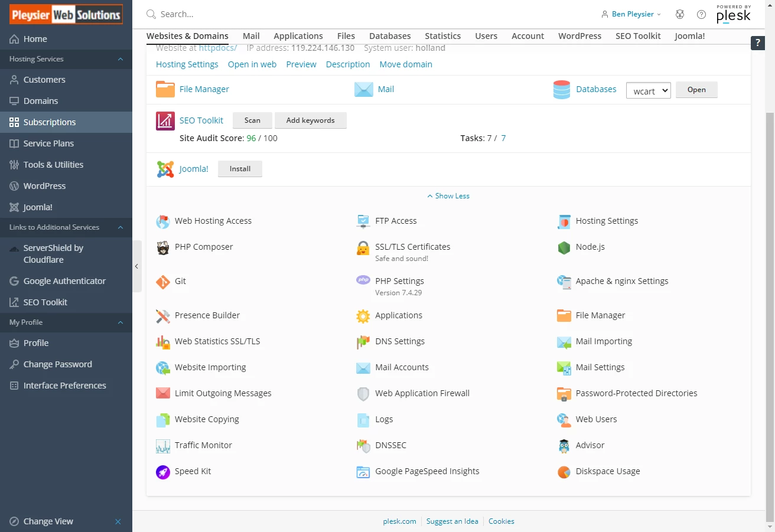Select Subscriptions in the sidebar
The height and width of the screenshot is (532, 775).
66,122
